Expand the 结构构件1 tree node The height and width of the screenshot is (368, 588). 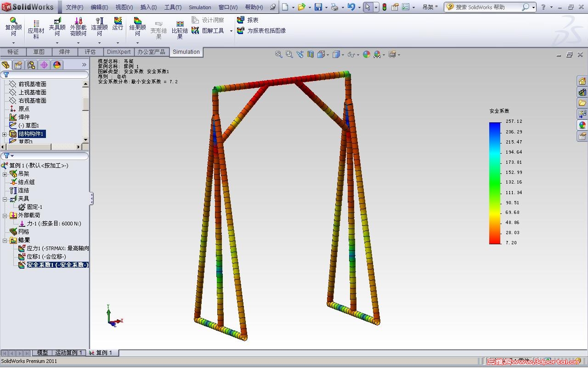coord(5,134)
